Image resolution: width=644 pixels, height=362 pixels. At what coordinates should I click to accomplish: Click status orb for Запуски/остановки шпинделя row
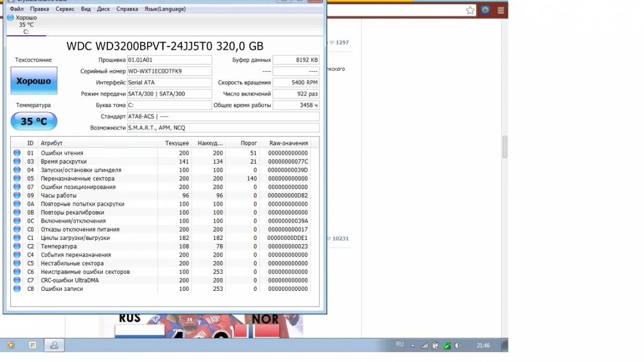pyautogui.click(x=17, y=170)
